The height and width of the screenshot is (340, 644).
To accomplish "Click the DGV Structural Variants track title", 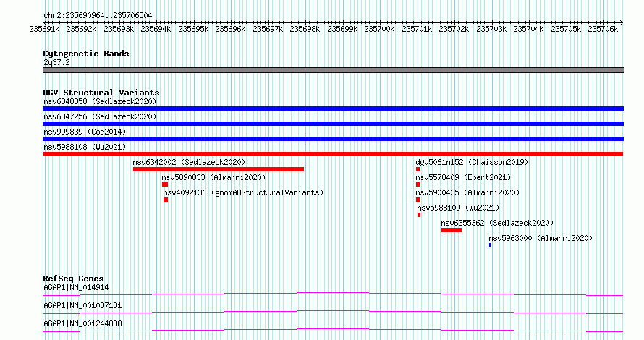I will [101, 93].
